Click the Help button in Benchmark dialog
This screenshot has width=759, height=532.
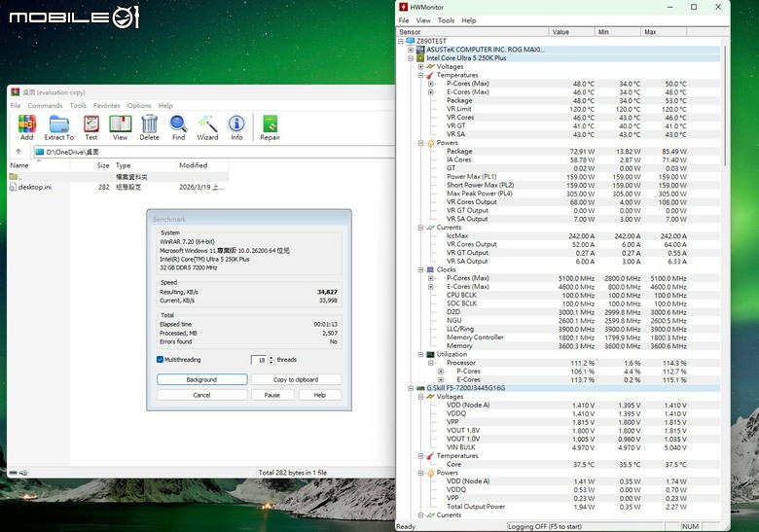tap(319, 395)
